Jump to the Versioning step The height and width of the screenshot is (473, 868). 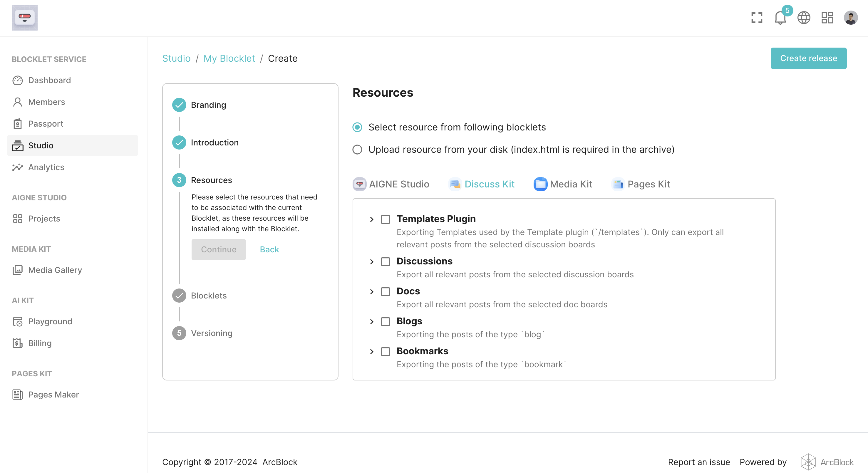[x=212, y=333]
